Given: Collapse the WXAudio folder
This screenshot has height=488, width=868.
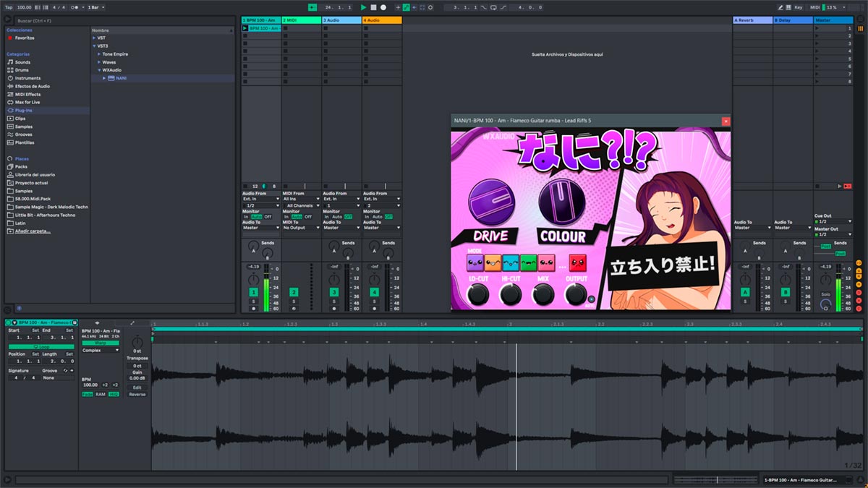Looking at the screenshot, I should point(99,70).
